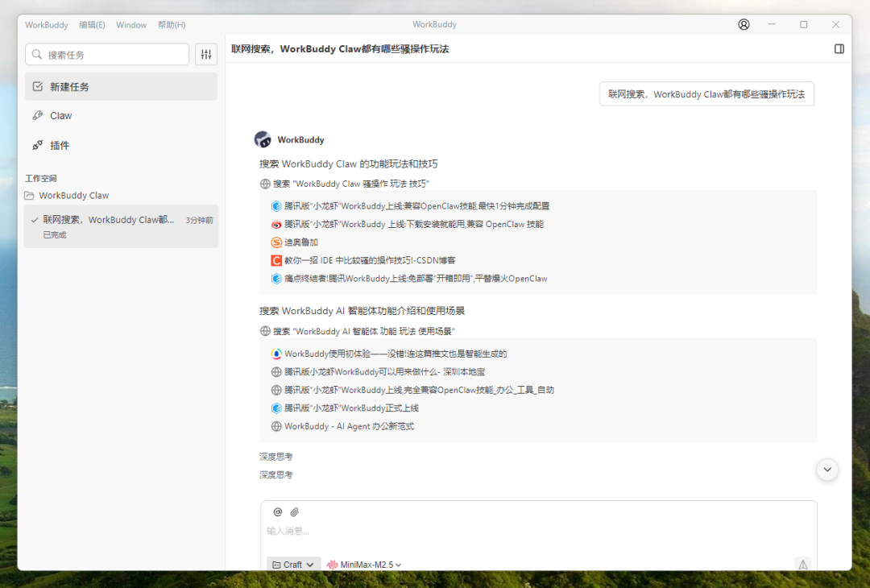Attach a file with the paperclip icon

pos(294,511)
